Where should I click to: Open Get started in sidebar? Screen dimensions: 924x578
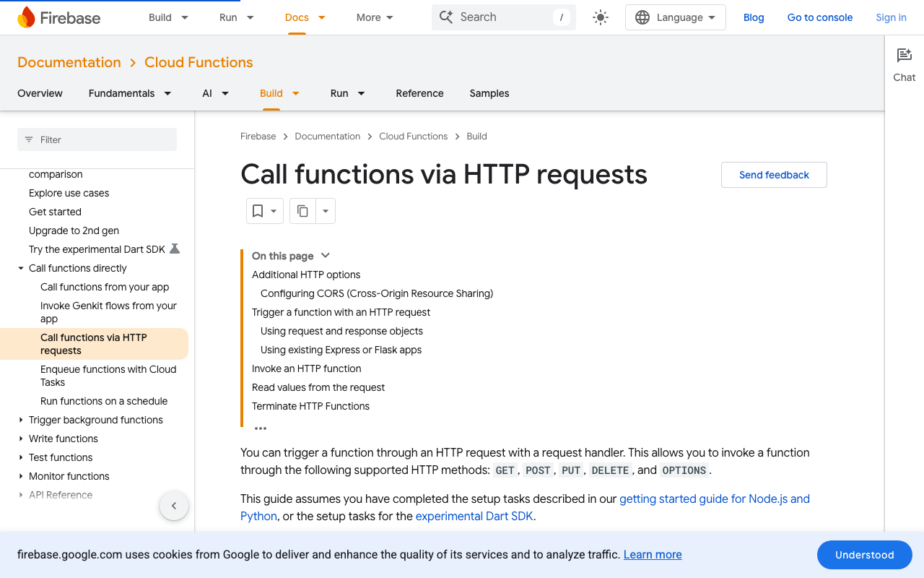55,212
